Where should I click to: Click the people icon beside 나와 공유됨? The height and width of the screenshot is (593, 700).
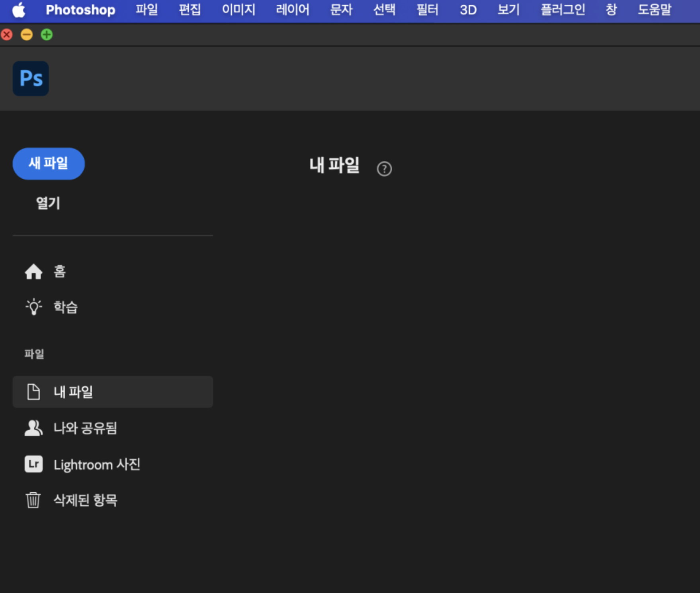pos(33,428)
